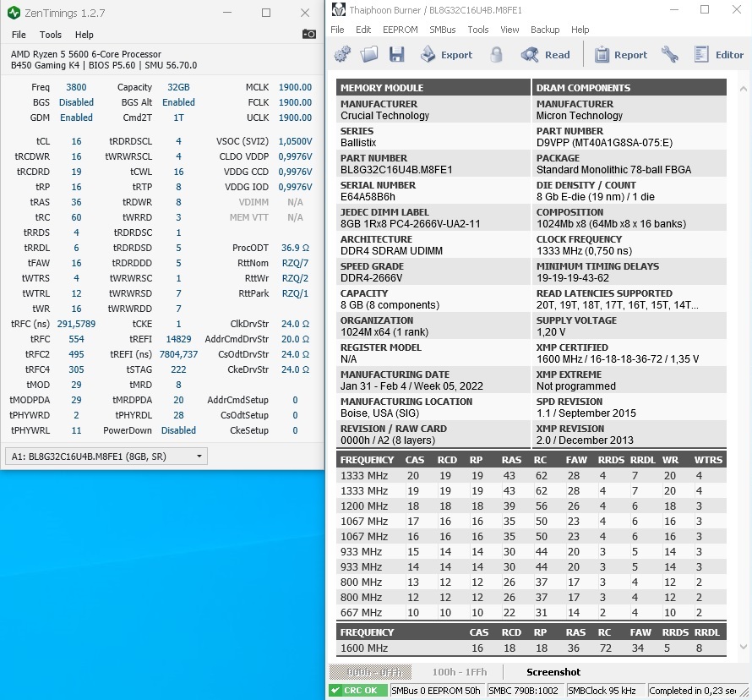Viewport: 752px width, 700px height.
Task: Click the GDM Enabled value
Action: pos(76,118)
